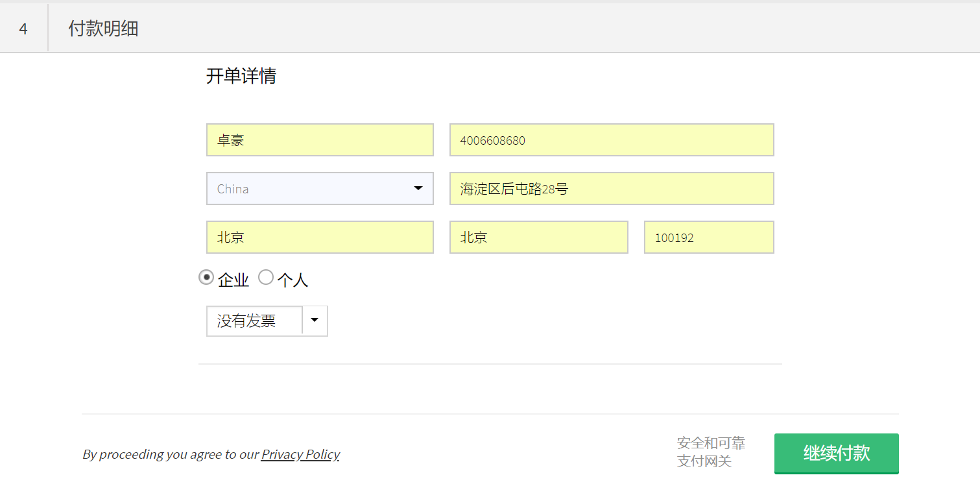Select the 企业 radio button
Screen dimensions: 980x486
tap(206, 278)
